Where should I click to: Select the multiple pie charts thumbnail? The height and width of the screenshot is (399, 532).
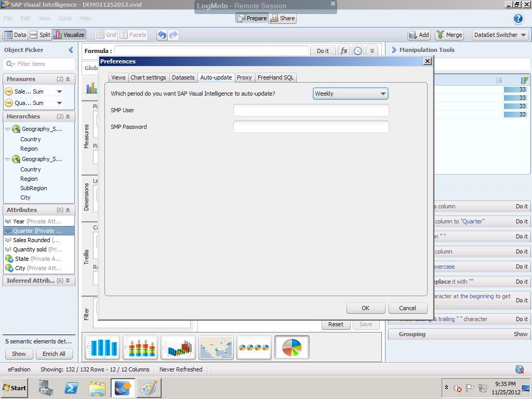click(254, 348)
